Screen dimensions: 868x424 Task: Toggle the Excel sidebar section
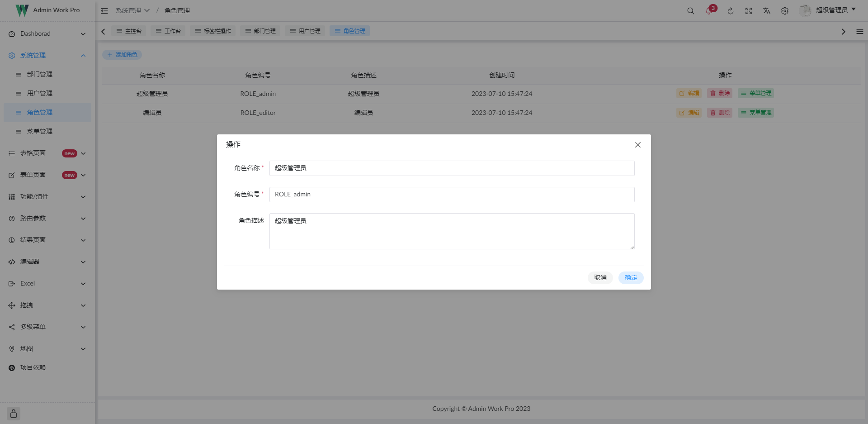pos(47,283)
